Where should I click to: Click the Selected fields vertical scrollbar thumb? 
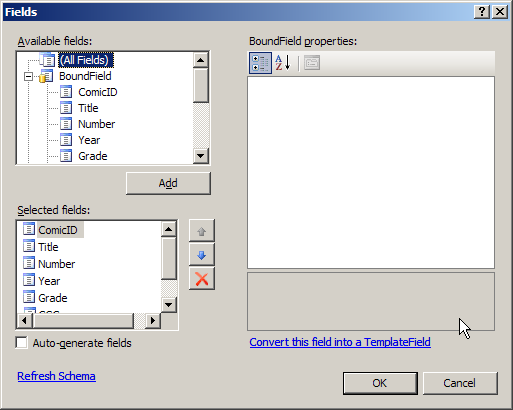tap(169, 258)
